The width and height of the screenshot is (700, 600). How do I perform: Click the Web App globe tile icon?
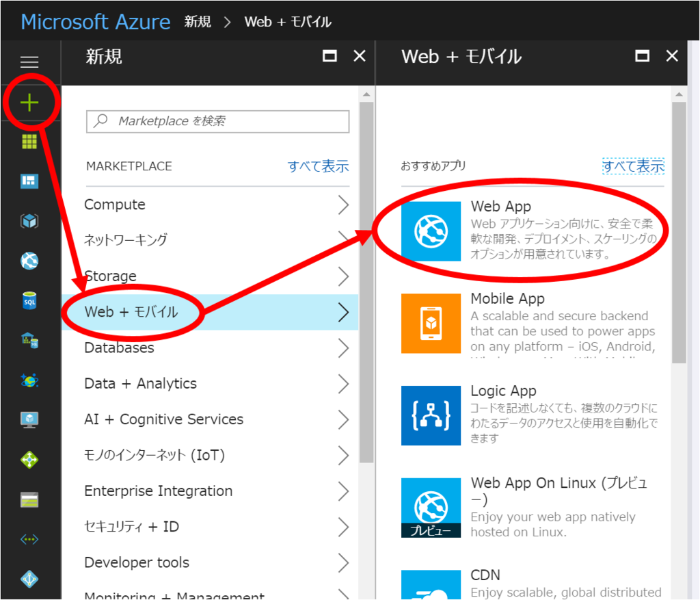[x=431, y=231]
